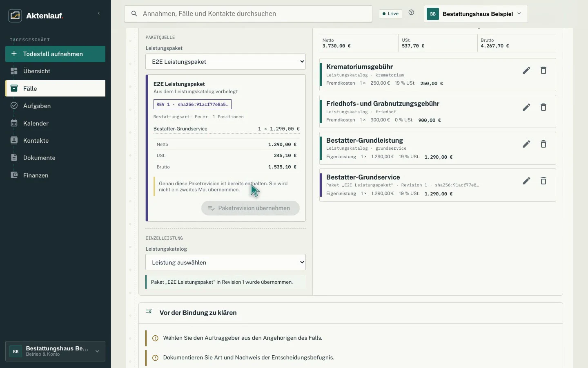
Task: Delete the Bestatter-Grundleistung position
Action: pyautogui.click(x=543, y=144)
